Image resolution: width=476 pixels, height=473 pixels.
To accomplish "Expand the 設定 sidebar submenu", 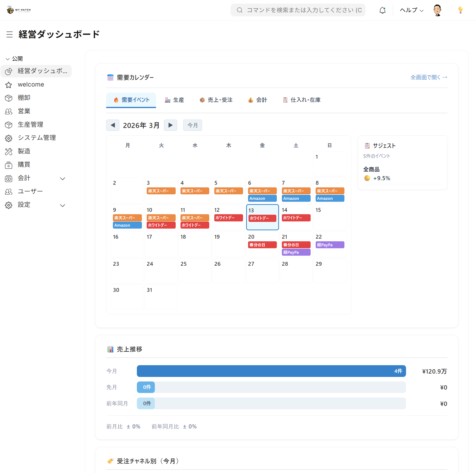I will click(63, 205).
